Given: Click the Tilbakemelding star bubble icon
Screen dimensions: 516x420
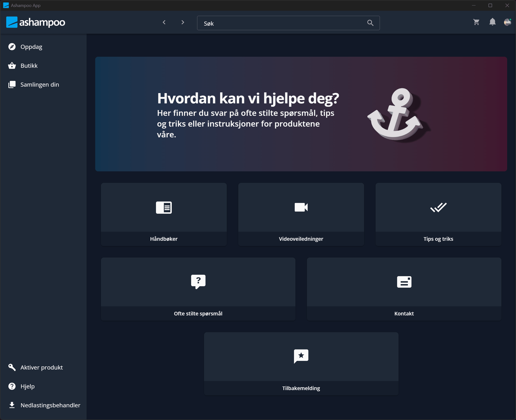Looking at the screenshot, I should (301, 356).
